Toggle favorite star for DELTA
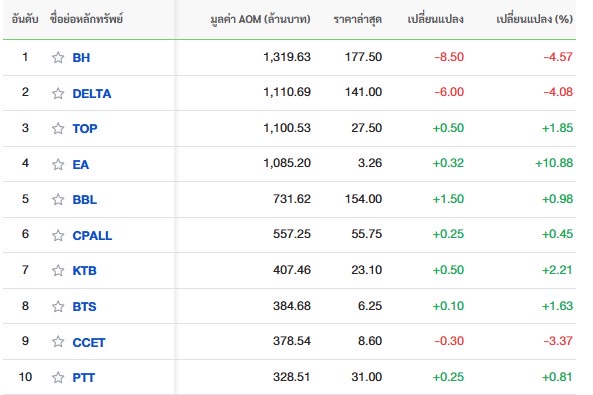Screen dimensions: 593x395 pyautogui.click(x=58, y=93)
